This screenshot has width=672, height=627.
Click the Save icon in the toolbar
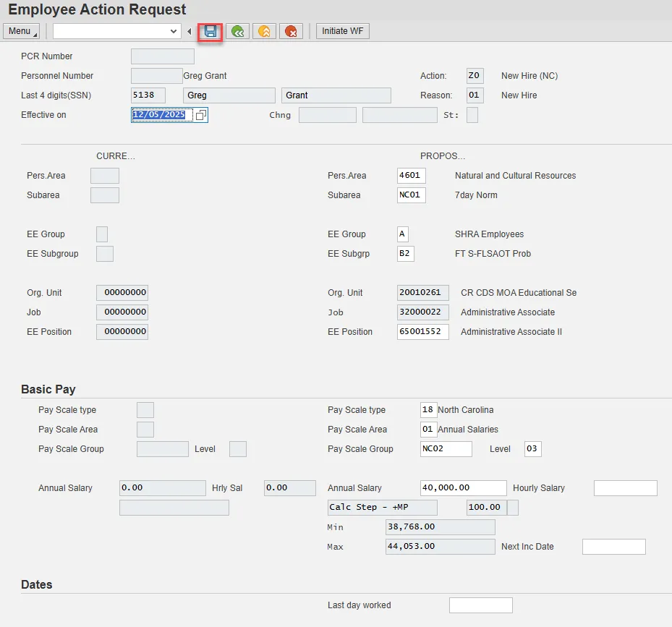(210, 31)
